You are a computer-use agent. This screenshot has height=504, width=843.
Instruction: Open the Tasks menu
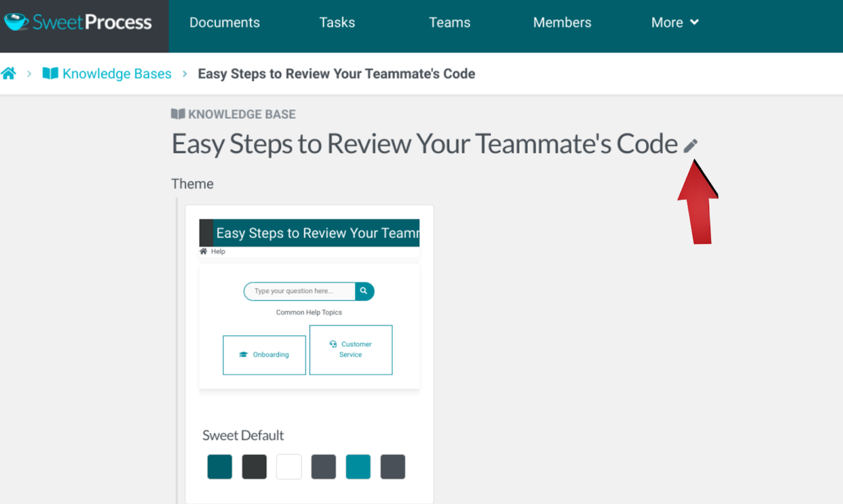click(x=337, y=23)
